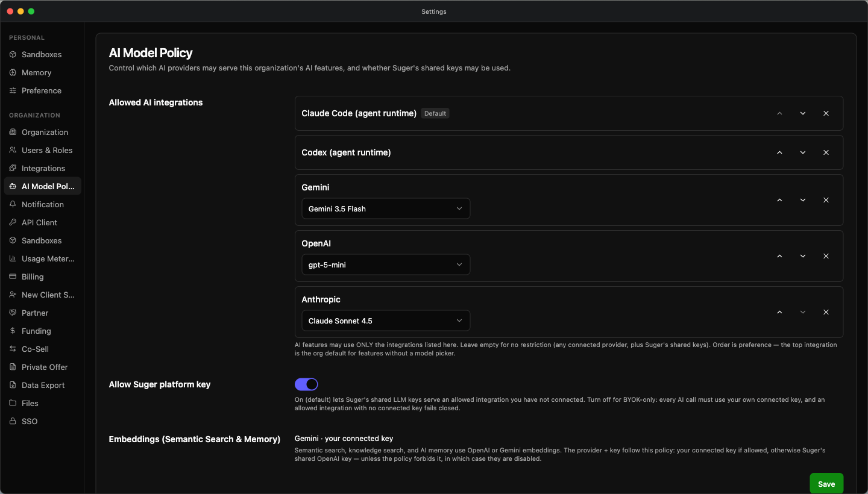Open Preference settings page
The height and width of the screenshot is (494, 868).
42,90
